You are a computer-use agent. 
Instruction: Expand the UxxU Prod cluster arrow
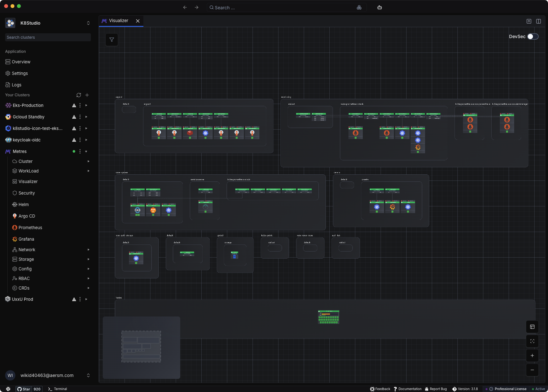tap(86, 299)
